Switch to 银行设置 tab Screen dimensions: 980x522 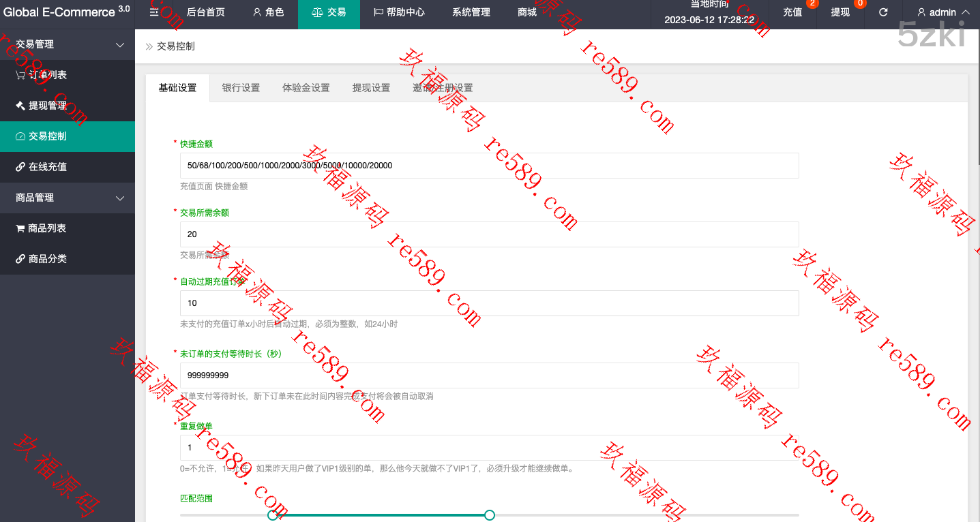[x=241, y=88]
